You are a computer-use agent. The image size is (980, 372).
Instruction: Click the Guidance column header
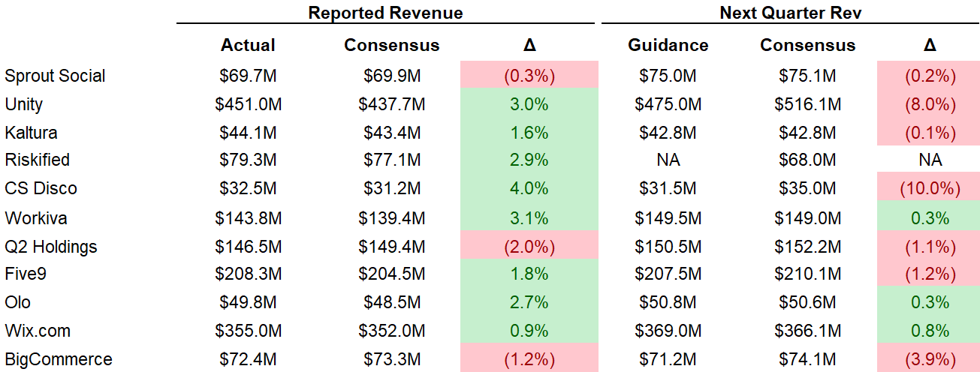[x=668, y=45]
